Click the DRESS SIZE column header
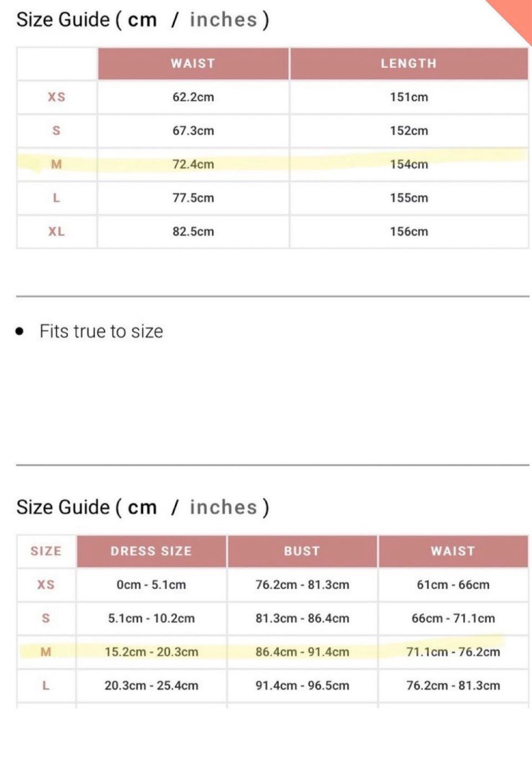This screenshot has height=758, width=532. coord(151,551)
